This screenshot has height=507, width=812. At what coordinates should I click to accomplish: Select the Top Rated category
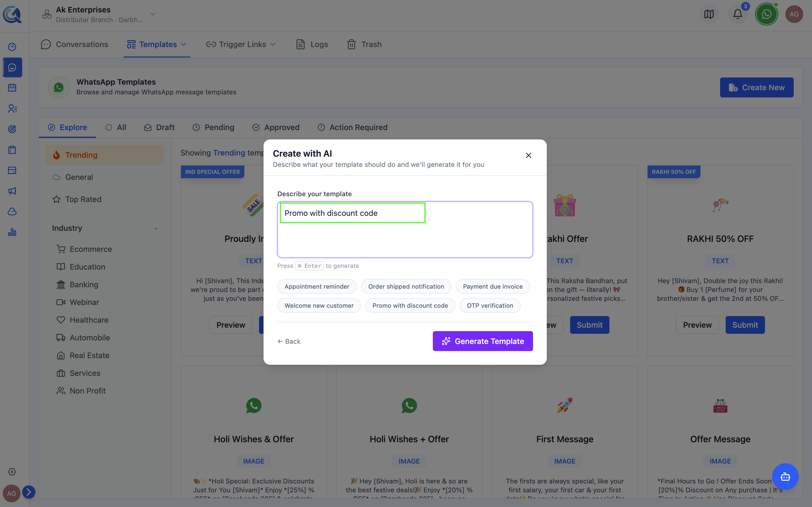tap(105, 199)
